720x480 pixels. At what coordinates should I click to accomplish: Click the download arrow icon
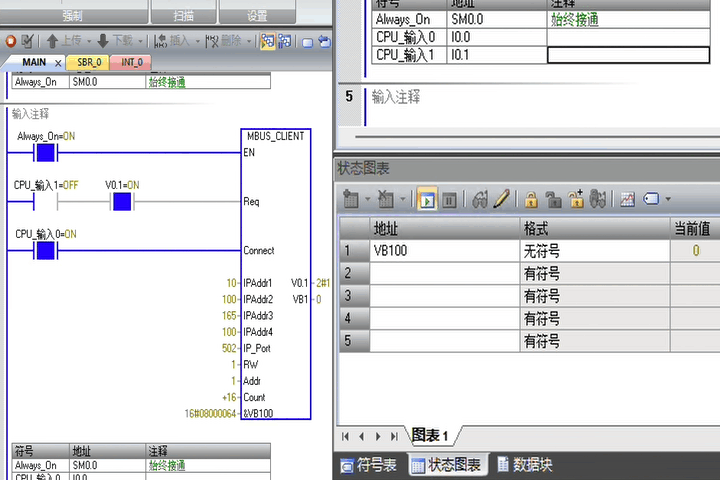click(103, 41)
